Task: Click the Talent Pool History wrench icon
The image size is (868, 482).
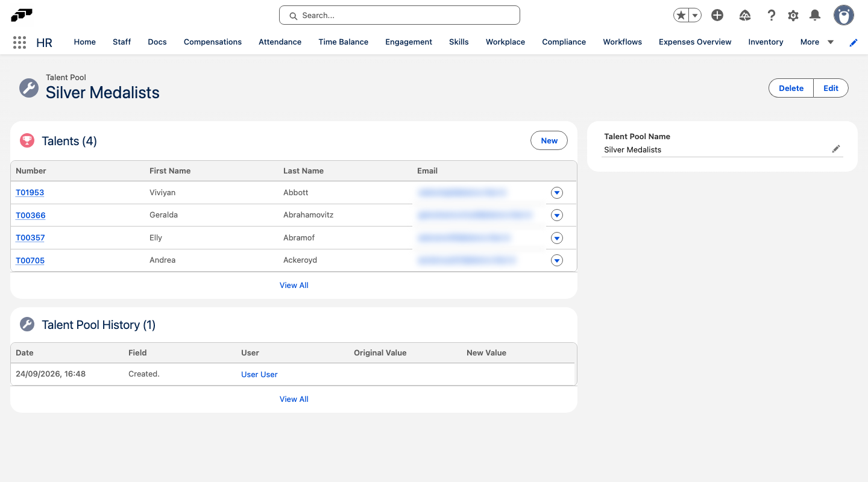Action: tap(27, 325)
